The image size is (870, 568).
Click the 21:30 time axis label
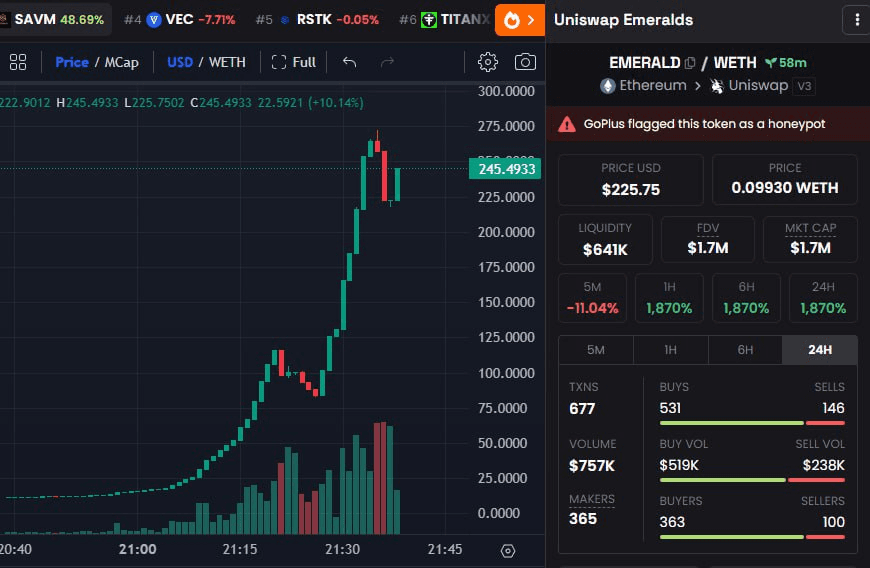(x=342, y=550)
